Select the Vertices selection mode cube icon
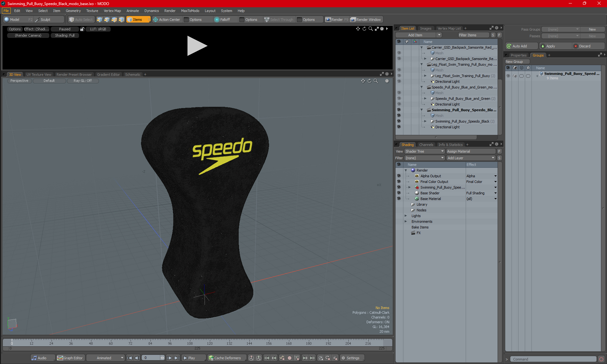The image size is (607, 364). pyautogui.click(x=100, y=20)
